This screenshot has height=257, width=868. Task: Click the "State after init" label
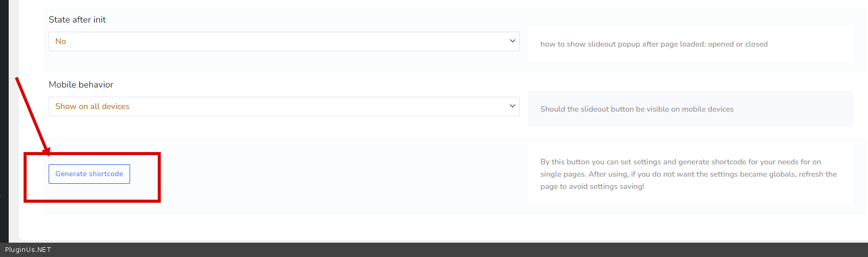coord(77,19)
